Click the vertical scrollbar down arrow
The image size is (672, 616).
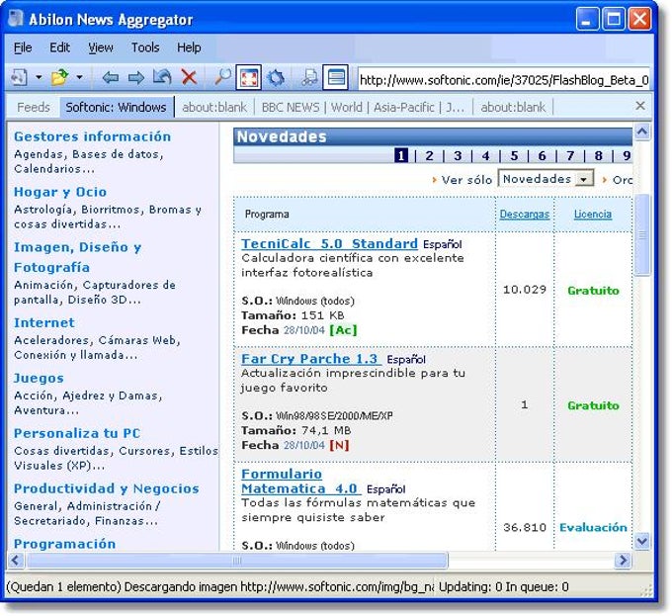tap(642, 541)
